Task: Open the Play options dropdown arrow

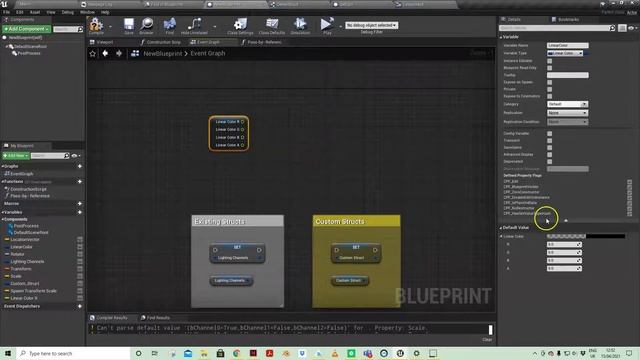Action: 340,27
